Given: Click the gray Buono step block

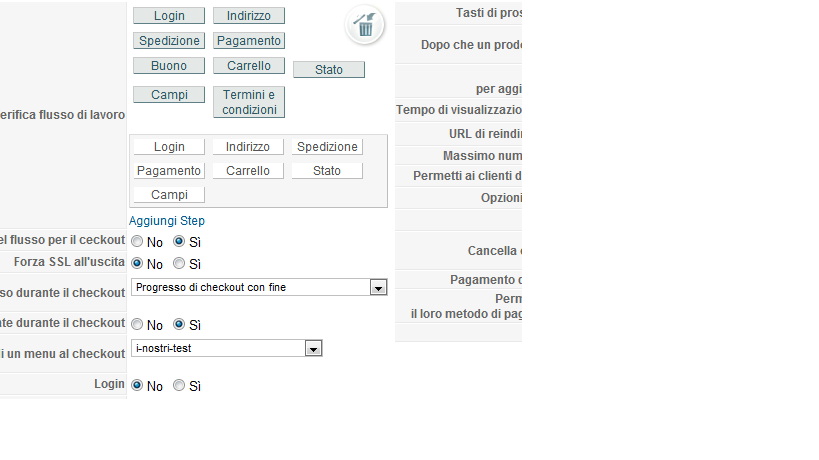Looking at the screenshot, I should tap(169, 66).
